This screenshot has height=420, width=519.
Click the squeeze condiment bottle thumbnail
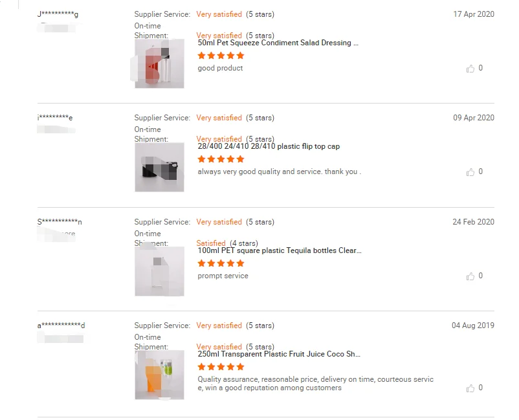159,63
